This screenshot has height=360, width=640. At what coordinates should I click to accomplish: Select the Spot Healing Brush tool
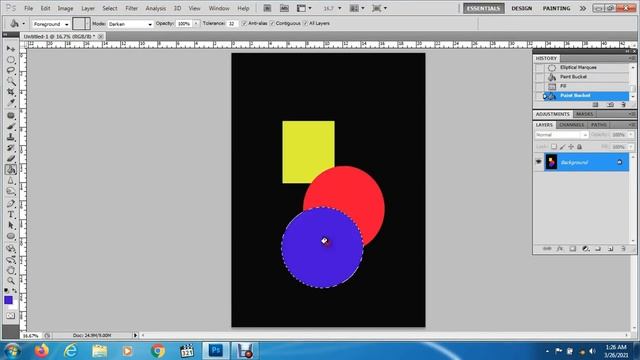coord(11,116)
